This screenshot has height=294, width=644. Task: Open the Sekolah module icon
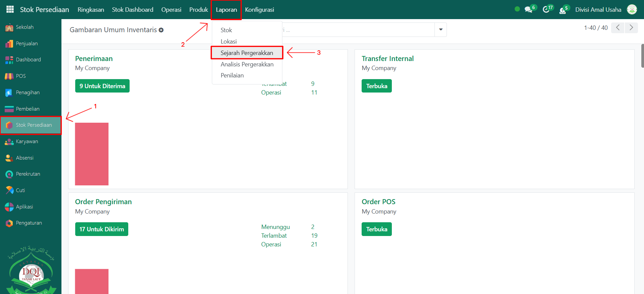(9, 27)
